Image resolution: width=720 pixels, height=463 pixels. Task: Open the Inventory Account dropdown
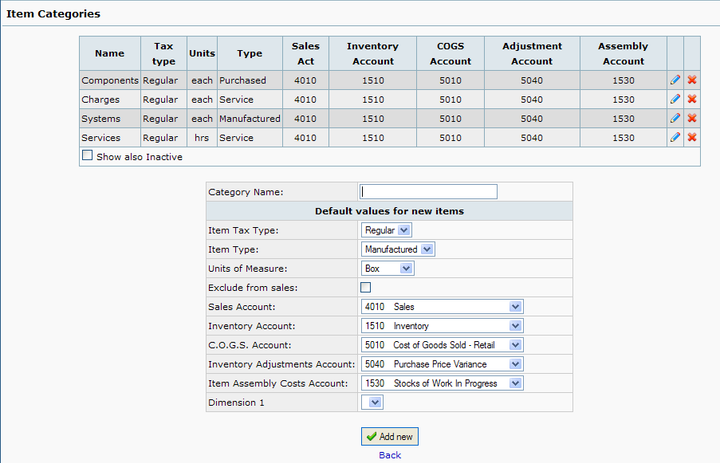pyautogui.click(x=442, y=326)
